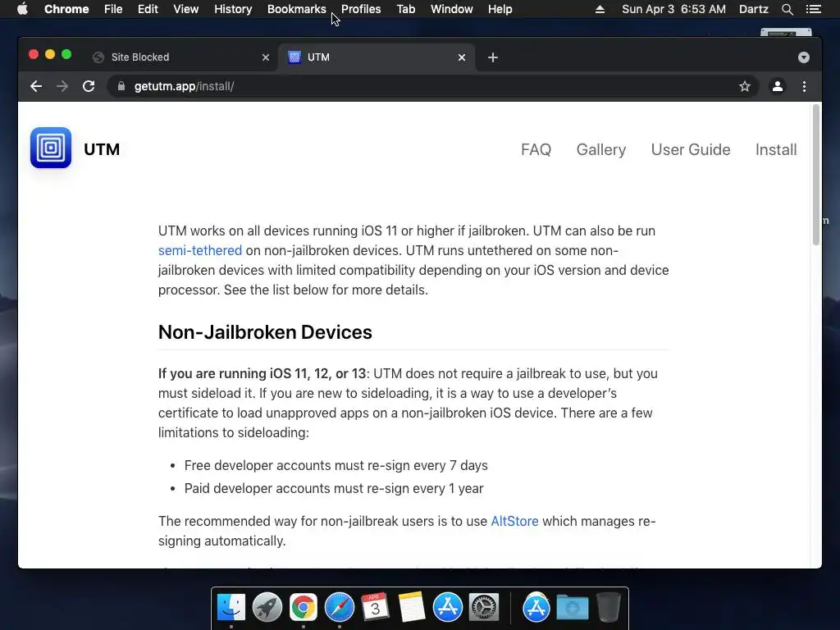Open Notification Center list icon

click(x=813, y=9)
